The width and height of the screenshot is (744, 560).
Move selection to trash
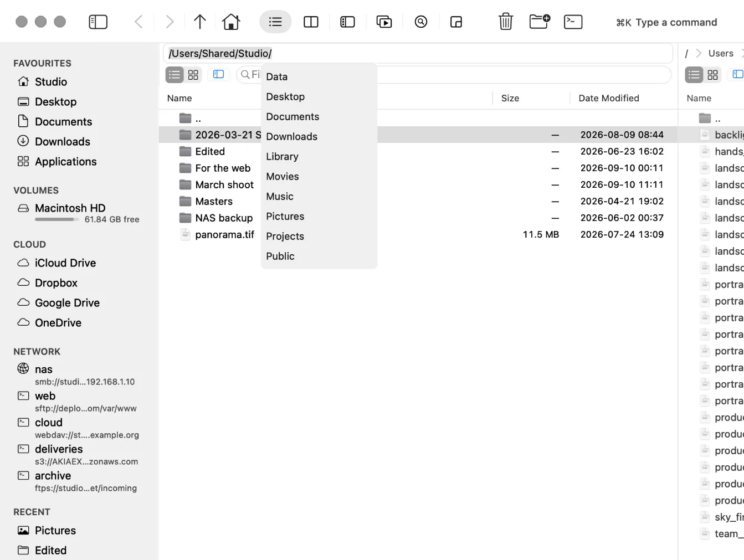[506, 22]
